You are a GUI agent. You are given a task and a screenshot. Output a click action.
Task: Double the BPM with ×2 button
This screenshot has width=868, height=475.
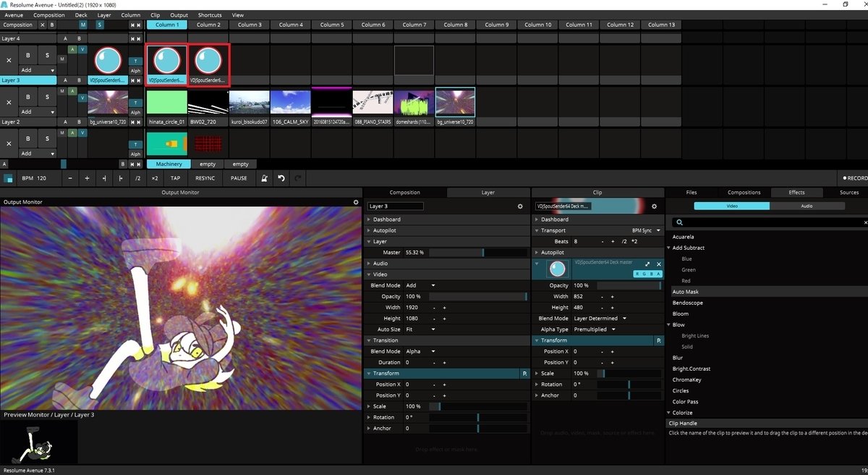[154, 178]
